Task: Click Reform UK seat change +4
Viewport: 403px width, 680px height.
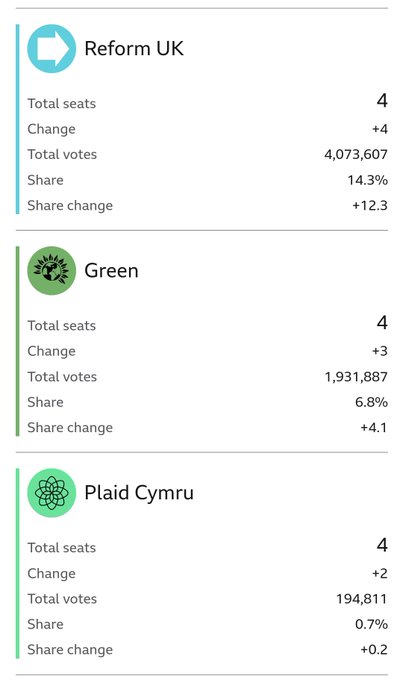Action: pyautogui.click(x=380, y=129)
